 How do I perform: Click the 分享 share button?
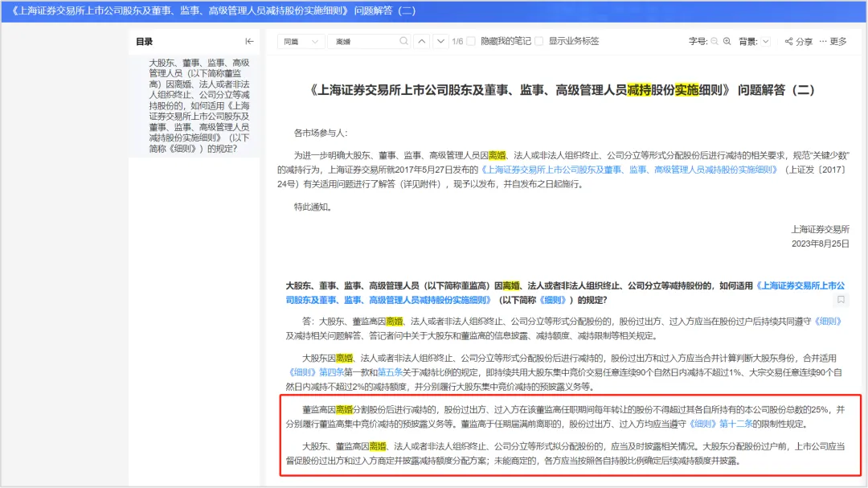pyautogui.click(x=798, y=42)
